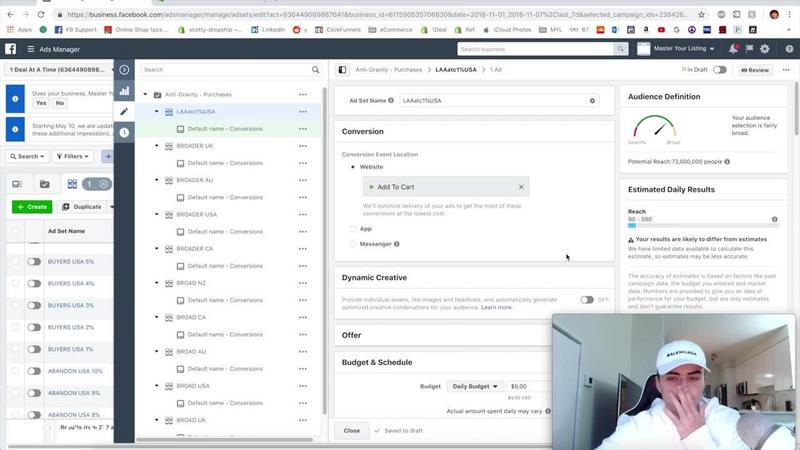This screenshot has width=800, height=450.
Task: Open the settings gear in top bar
Action: pyautogui.click(x=764, y=48)
